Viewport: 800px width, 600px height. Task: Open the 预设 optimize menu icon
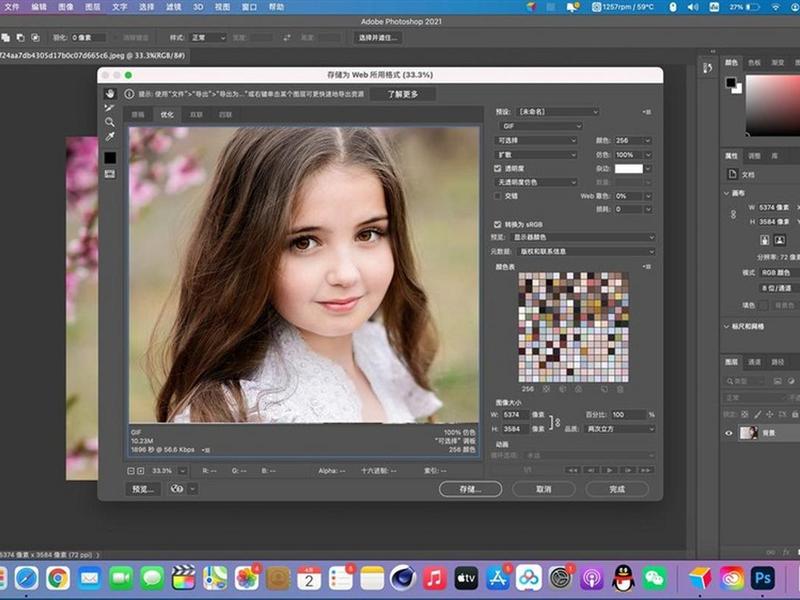coord(647,112)
